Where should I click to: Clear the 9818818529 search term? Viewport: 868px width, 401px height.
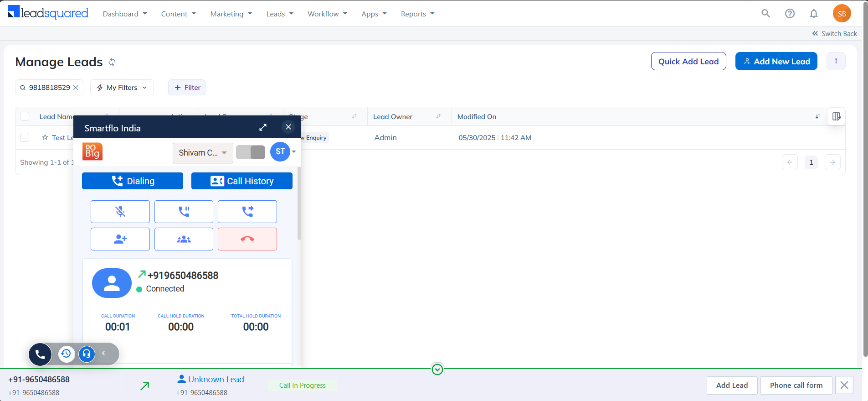click(76, 88)
